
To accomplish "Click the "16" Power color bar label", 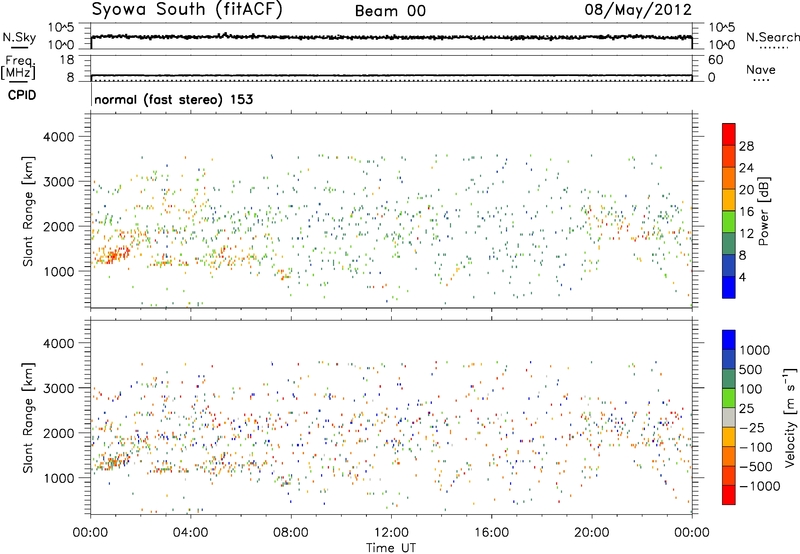I will point(746,212).
